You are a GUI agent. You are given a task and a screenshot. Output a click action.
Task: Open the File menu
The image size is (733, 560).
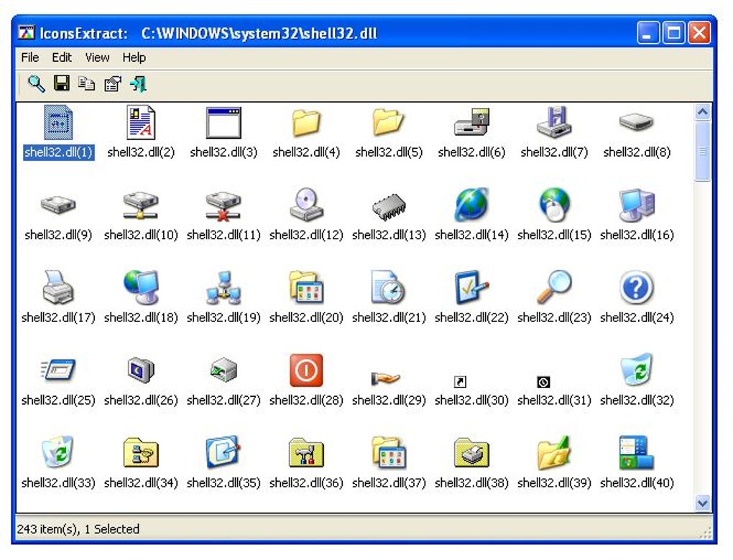(x=30, y=58)
